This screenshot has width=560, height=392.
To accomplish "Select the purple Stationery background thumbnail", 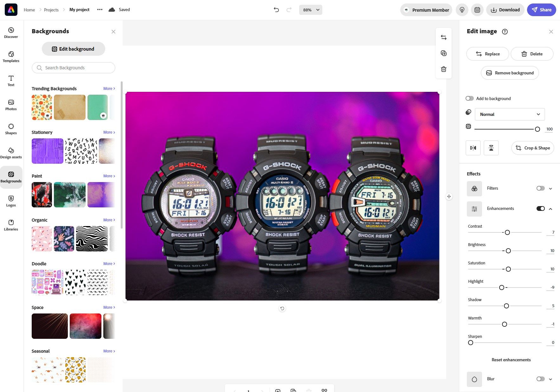I will [48, 151].
